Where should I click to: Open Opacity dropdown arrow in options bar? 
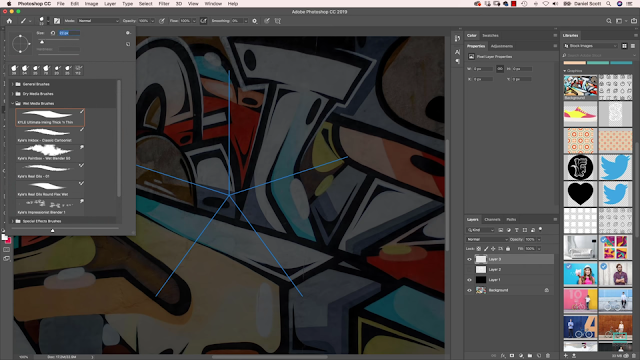(153, 21)
